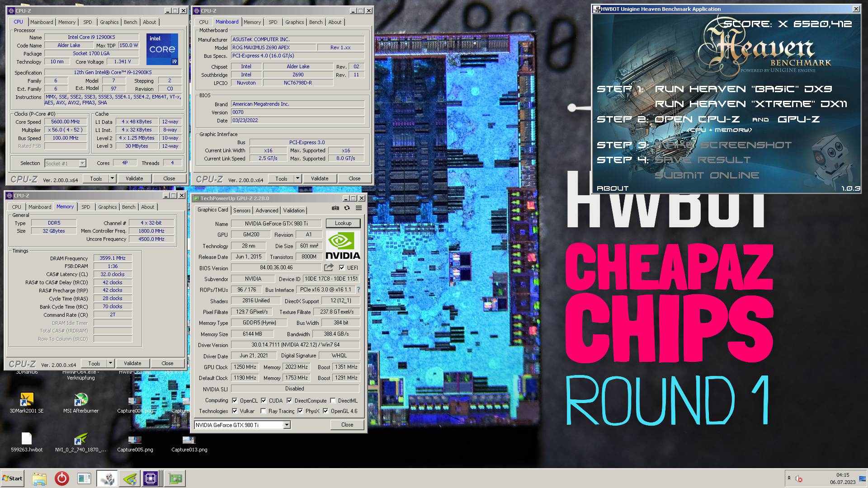Close the HWBOT Heaven Benchmark window
The image size is (868, 488).
coord(856,9)
